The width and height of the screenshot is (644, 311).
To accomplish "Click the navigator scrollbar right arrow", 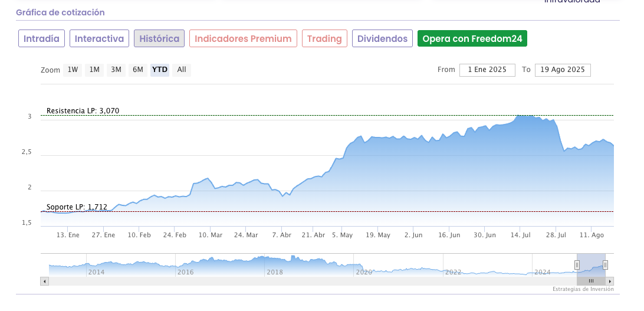I will pos(610,281).
